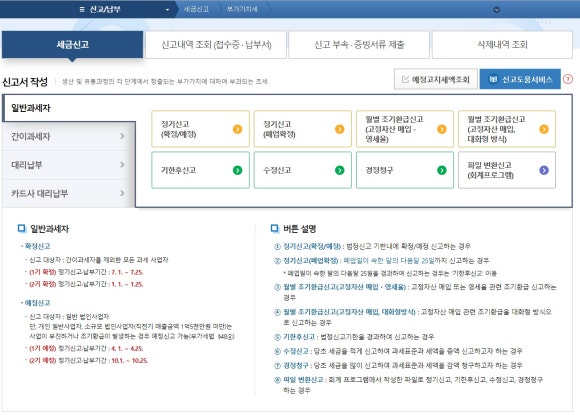
Task: Open the 삭제내역 조회 tab
Action: [502, 45]
